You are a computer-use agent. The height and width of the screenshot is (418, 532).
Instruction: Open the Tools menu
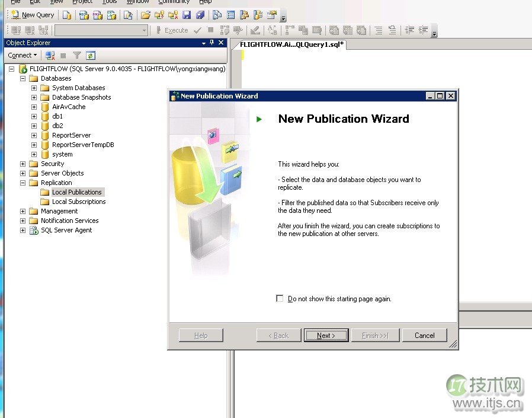(x=109, y=2)
